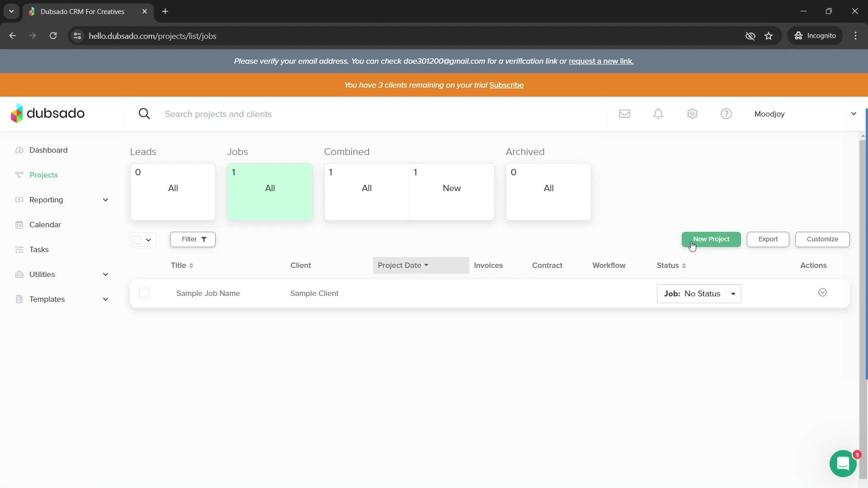Tick the select-all projects checkbox
Image resolution: width=868 pixels, height=488 pixels.
pos(137,239)
